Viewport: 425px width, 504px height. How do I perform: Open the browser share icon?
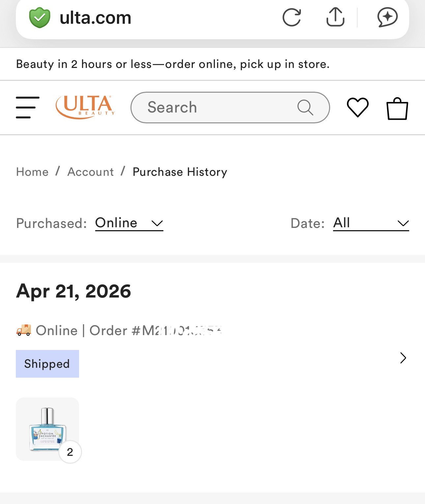coord(335,17)
